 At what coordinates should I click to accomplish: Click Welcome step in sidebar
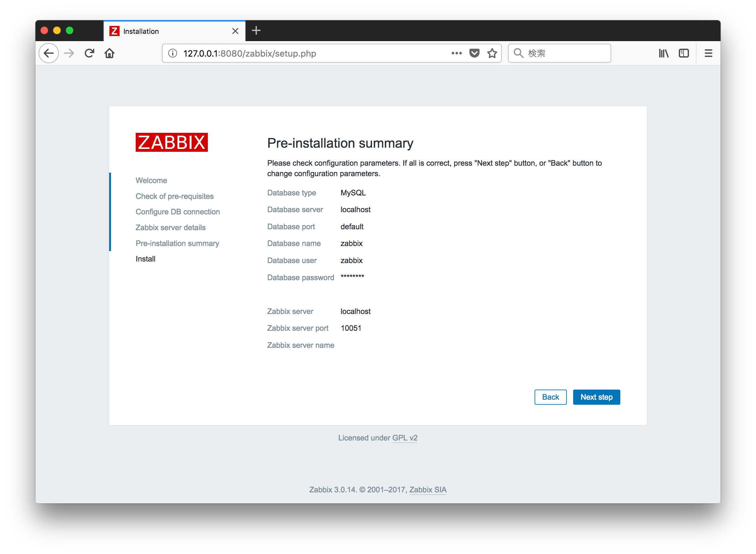click(x=151, y=181)
